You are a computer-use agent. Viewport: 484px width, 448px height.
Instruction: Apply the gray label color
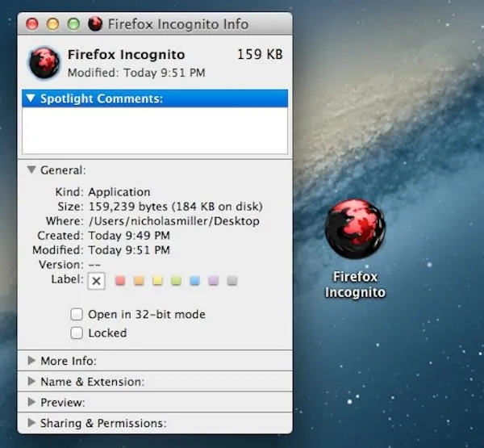232,281
